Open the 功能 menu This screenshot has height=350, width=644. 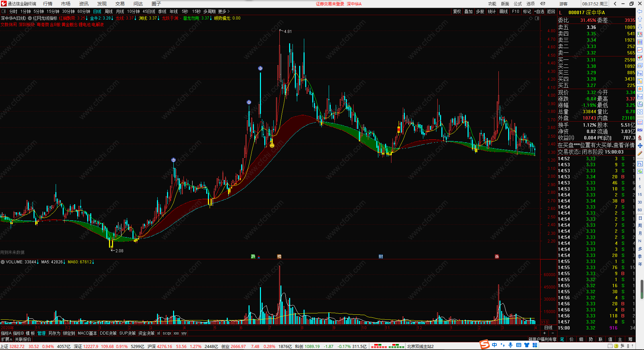click(x=492, y=4)
